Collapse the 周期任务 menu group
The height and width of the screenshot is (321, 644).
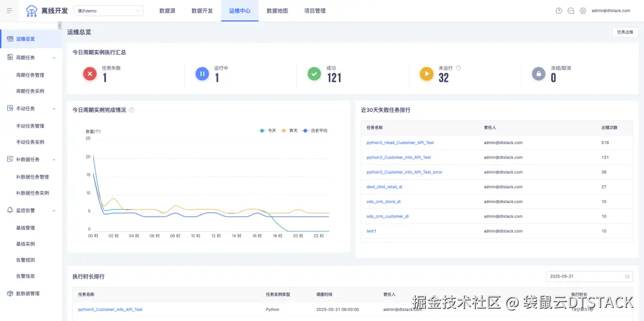(54, 58)
